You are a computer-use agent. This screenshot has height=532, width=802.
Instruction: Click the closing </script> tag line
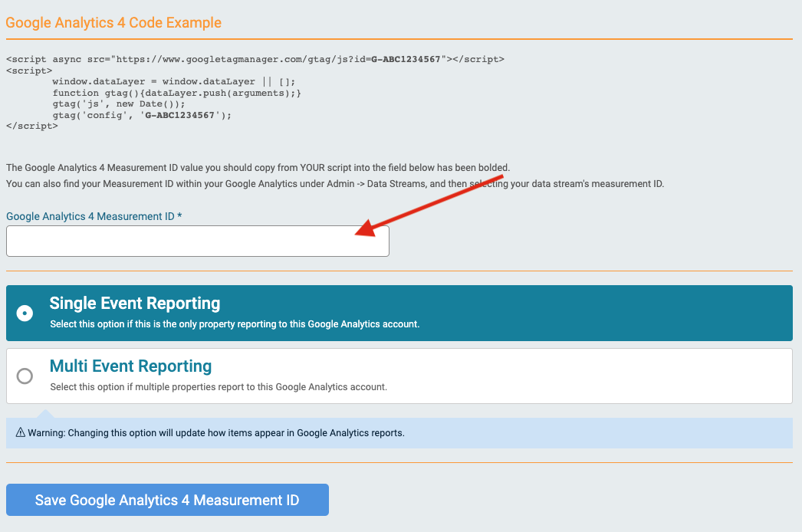coord(31,126)
